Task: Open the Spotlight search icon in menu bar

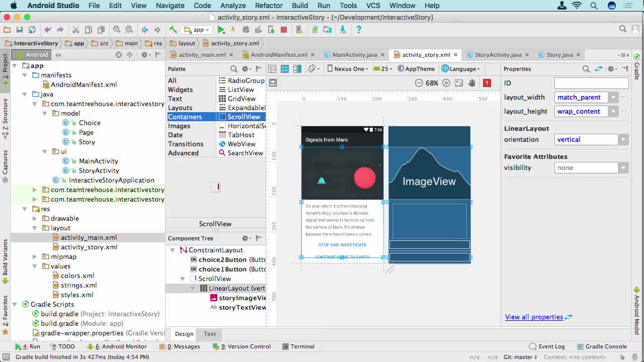Action: pos(594,6)
